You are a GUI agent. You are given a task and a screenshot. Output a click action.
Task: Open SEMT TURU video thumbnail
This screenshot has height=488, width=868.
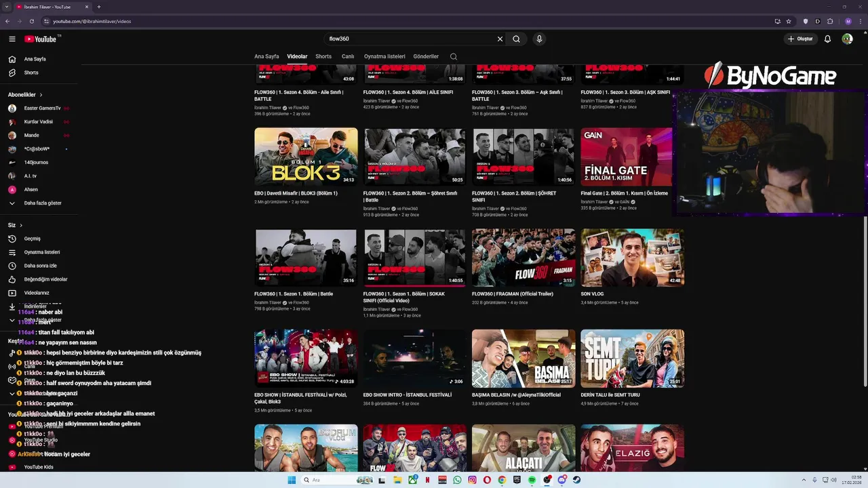[632, 359]
